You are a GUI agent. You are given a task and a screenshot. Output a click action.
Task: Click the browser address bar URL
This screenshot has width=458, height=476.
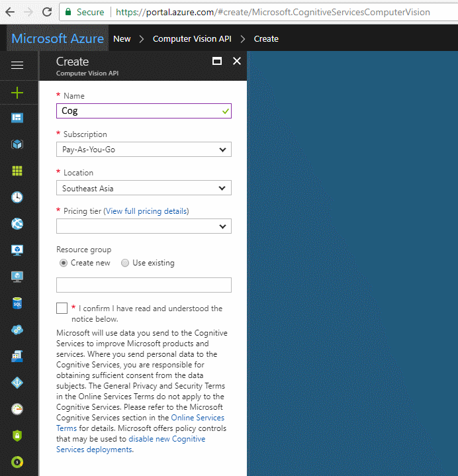(x=273, y=12)
